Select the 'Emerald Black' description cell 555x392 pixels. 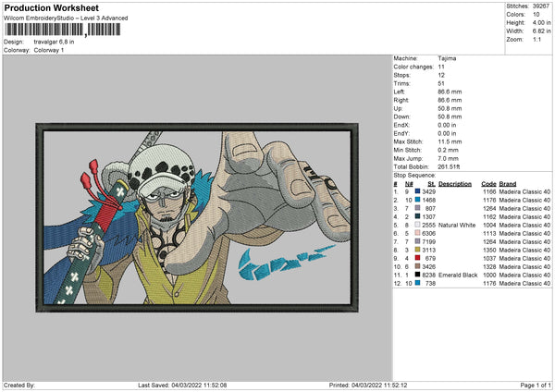(458, 276)
